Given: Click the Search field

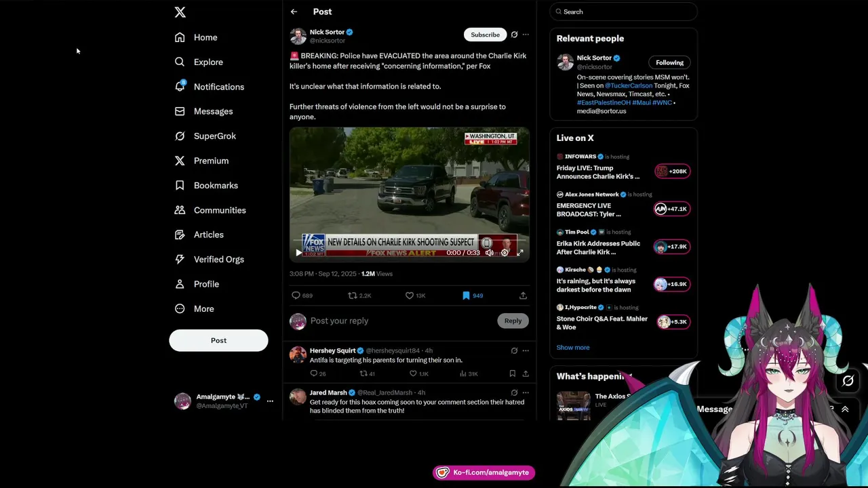Looking at the screenshot, I should click(624, 12).
